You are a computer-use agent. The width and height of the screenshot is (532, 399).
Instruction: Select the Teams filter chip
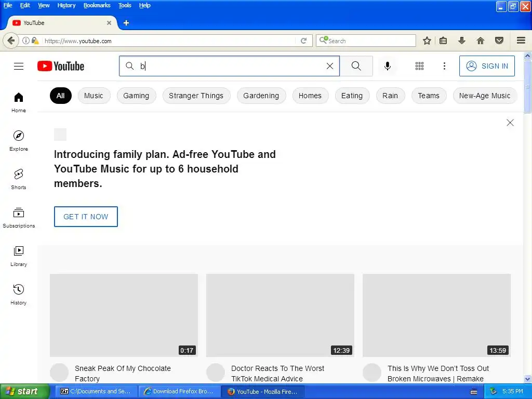click(429, 96)
